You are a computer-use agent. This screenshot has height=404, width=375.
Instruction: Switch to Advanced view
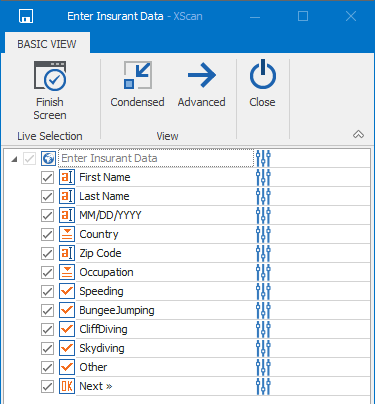[201, 84]
